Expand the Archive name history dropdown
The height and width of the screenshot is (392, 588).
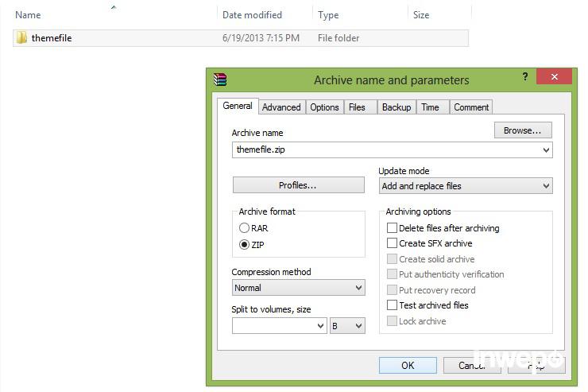point(546,149)
